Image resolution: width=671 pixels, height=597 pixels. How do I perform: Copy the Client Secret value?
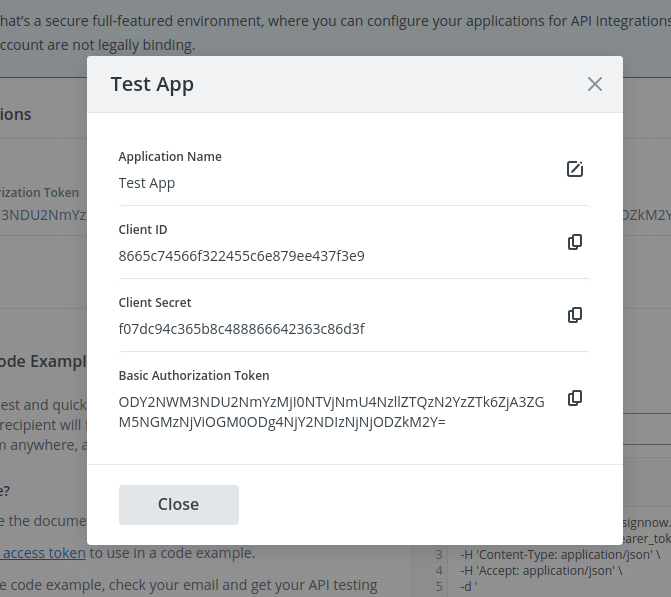click(x=575, y=315)
